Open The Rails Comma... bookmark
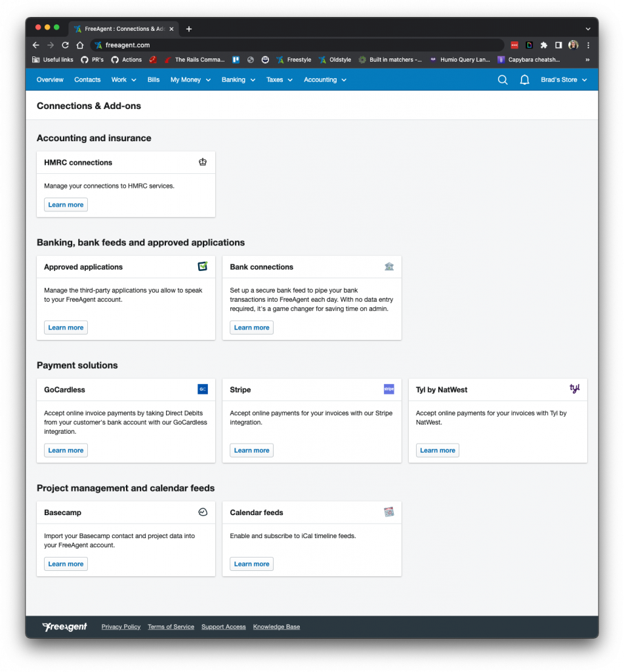The width and height of the screenshot is (624, 672). click(x=195, y=60)
